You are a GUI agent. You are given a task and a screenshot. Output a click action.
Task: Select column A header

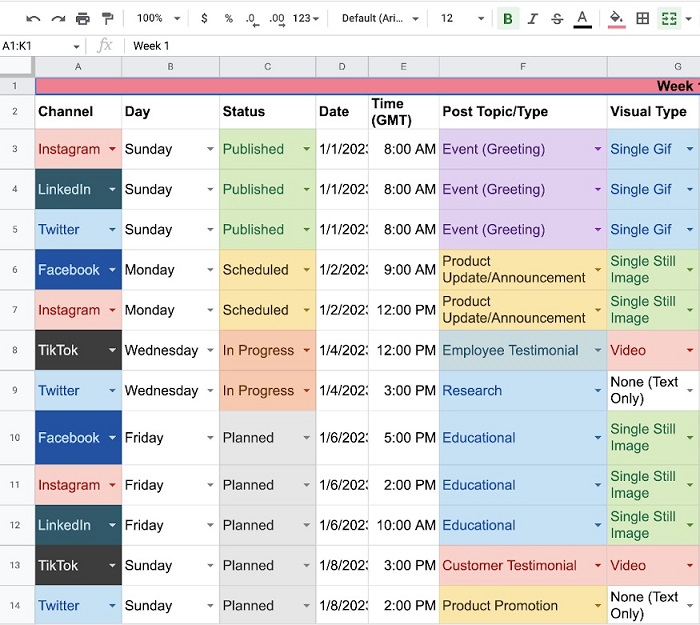(x=78, y=67)
